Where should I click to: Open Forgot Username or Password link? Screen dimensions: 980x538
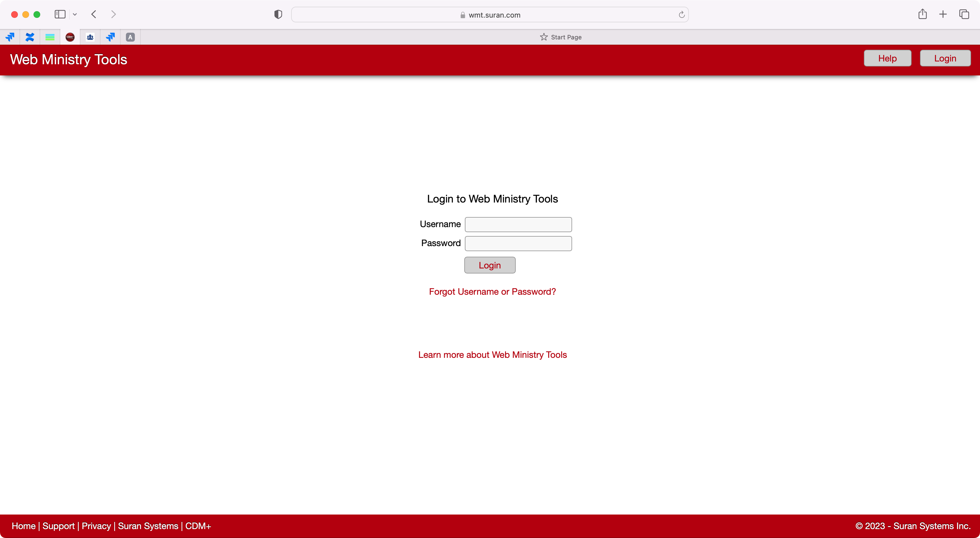[x=492, y=292]
